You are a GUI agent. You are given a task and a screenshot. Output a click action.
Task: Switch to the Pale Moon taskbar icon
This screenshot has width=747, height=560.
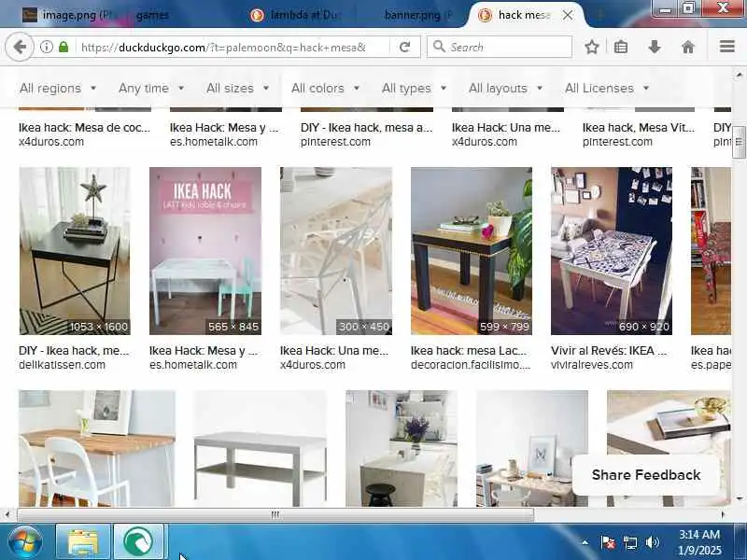click(x=138, y=542)
